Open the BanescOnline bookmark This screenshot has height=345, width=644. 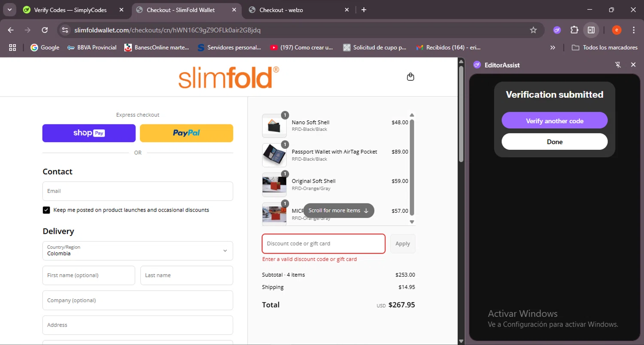(157, 48)
